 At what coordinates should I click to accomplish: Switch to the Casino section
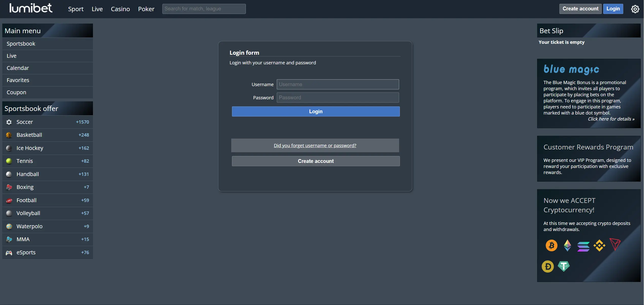pyautogui.click(x=120, y=9)
